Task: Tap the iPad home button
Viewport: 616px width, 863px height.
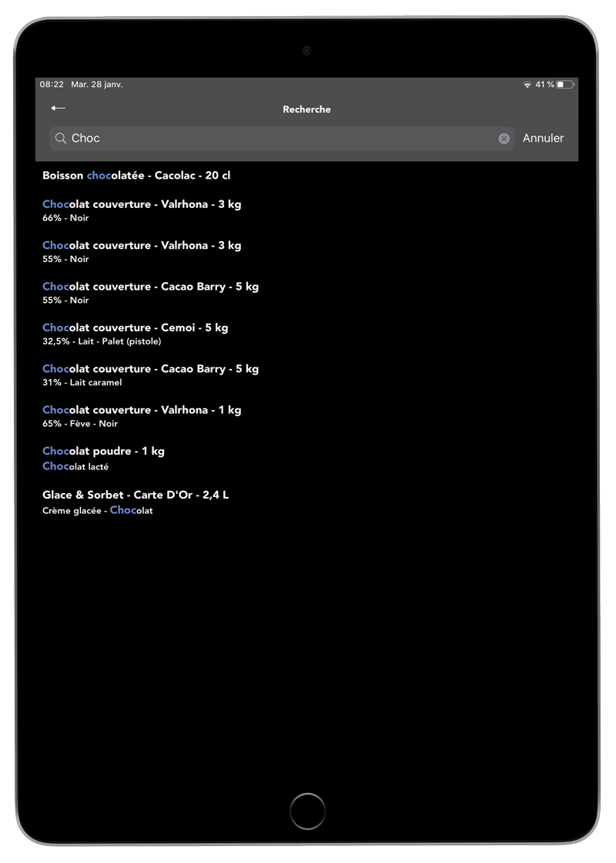Action: 307,811
